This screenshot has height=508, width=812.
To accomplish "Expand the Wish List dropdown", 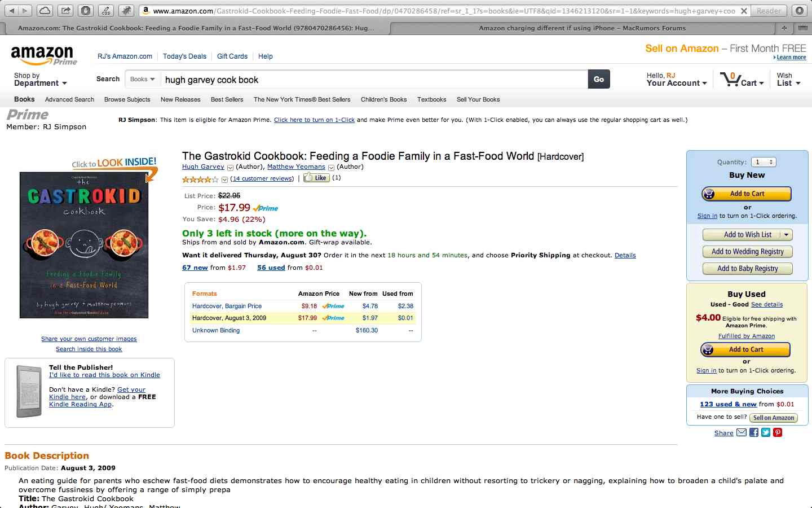I will 788,80.
